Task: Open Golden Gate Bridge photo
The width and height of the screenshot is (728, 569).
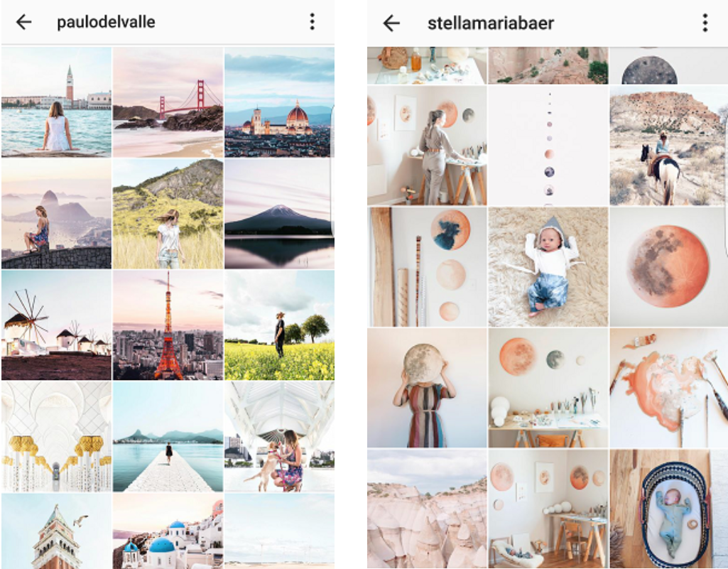Action: [x=168, y=102]
